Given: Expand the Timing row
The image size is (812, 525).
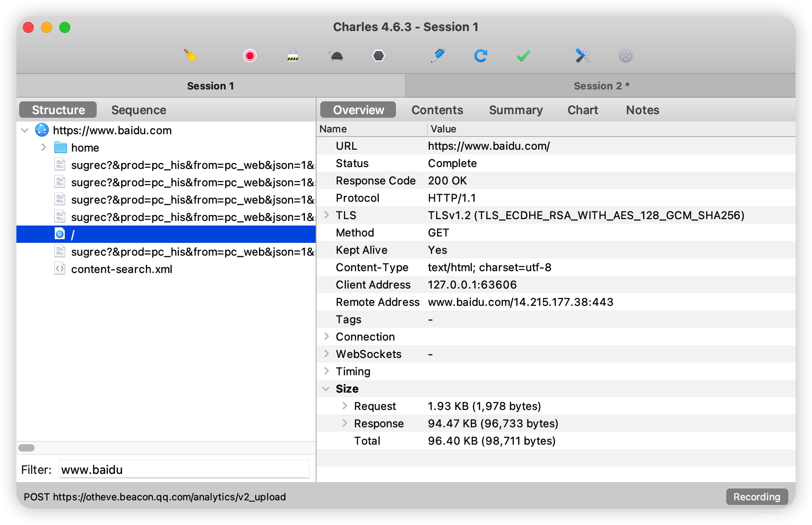Looking at the screenshot, I should pos(327,371).
